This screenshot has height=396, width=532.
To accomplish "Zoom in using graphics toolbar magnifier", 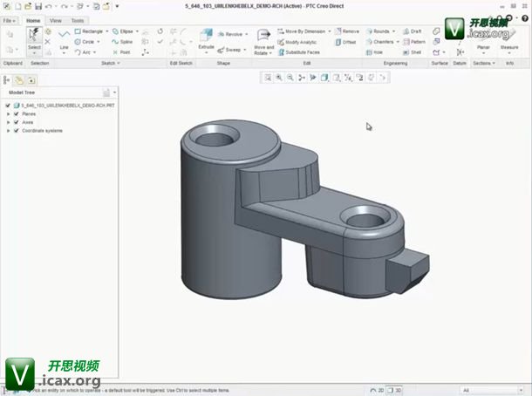I will (x=278, y=78).
